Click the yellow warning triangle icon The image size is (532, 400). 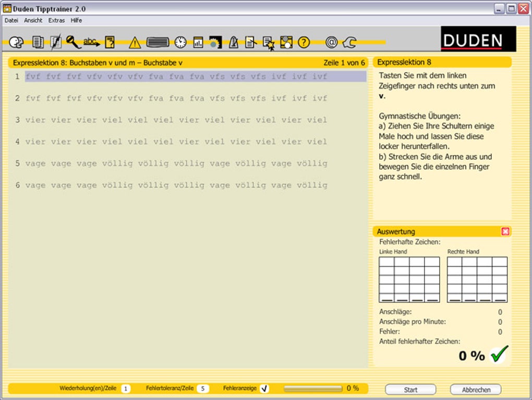[135, 42]
